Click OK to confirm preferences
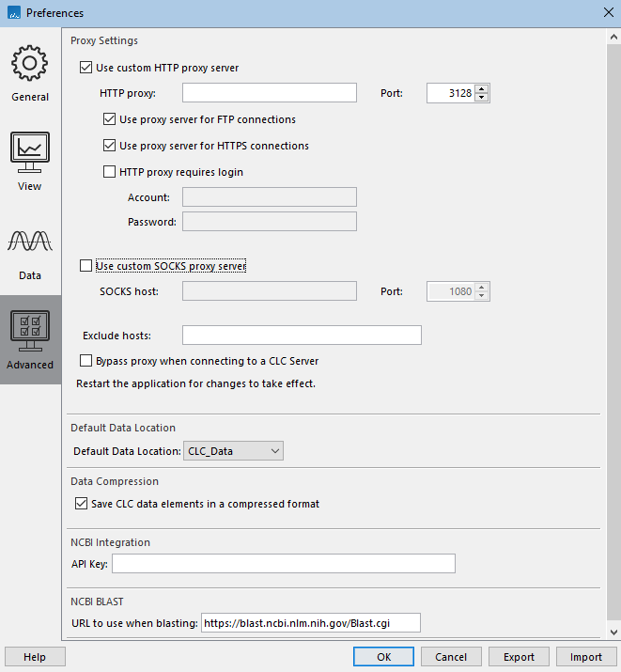The image size is (621, 672). [383, 657]
